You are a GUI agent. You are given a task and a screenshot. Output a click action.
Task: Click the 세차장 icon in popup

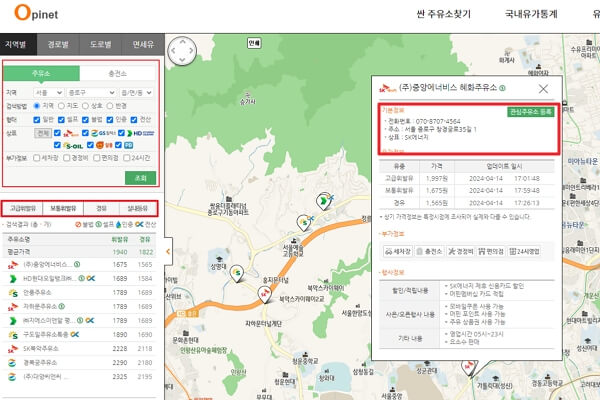(398, 251)
